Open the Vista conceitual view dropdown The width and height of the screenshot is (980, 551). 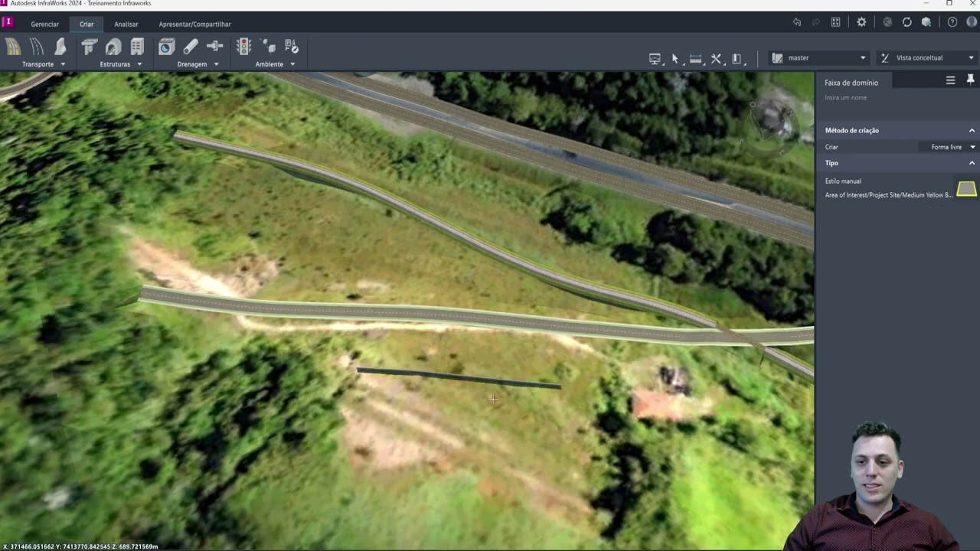(x=927, y=58)
